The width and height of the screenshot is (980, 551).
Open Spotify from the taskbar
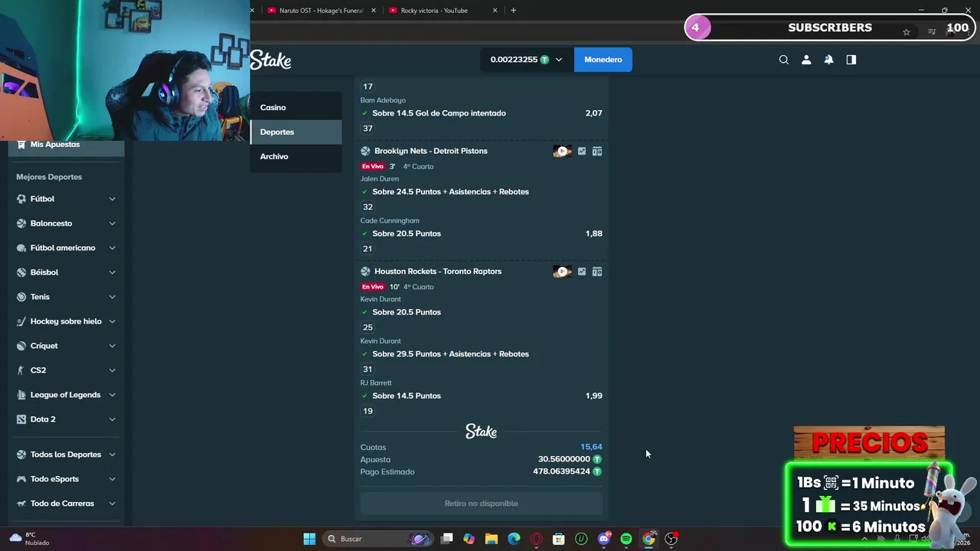[x=626, y=539]
